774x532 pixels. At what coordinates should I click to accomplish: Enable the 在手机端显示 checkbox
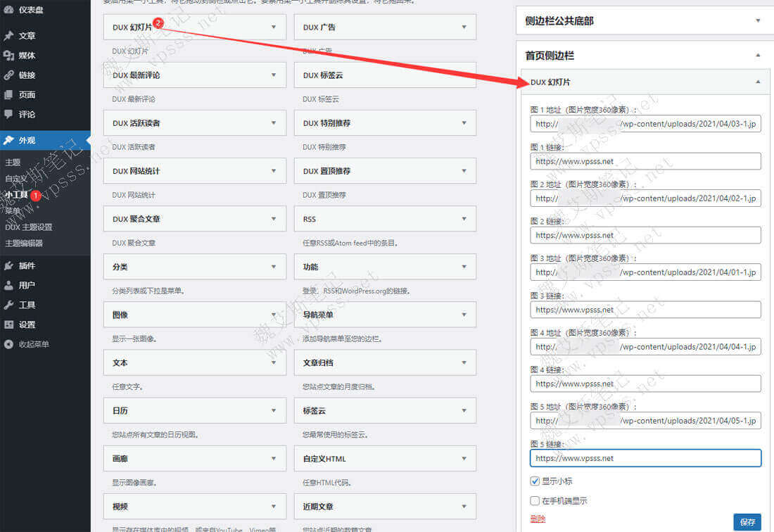(535, 501)
